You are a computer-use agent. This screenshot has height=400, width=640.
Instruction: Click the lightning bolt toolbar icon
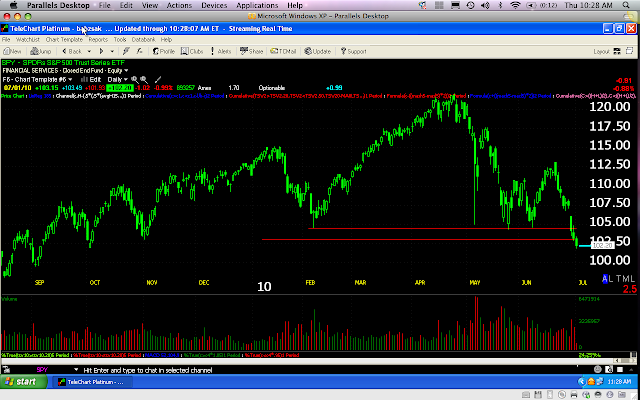tap(126, 51)
